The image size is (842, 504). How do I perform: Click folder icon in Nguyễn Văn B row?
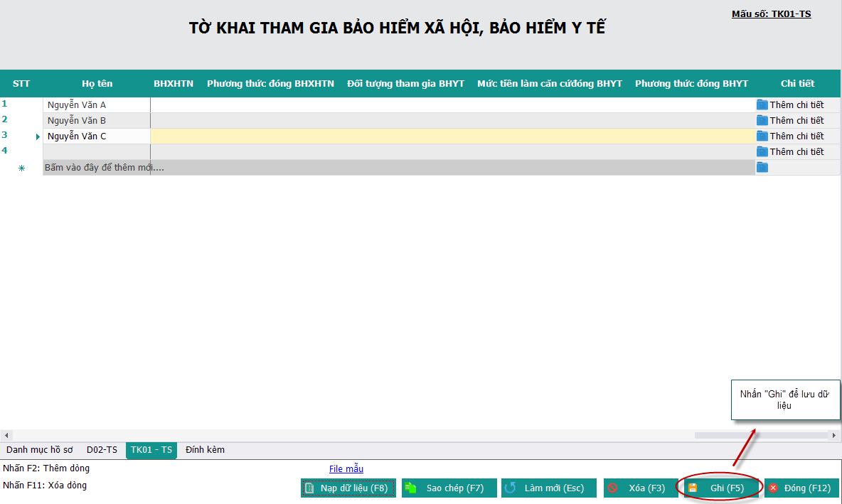[762, 120]
